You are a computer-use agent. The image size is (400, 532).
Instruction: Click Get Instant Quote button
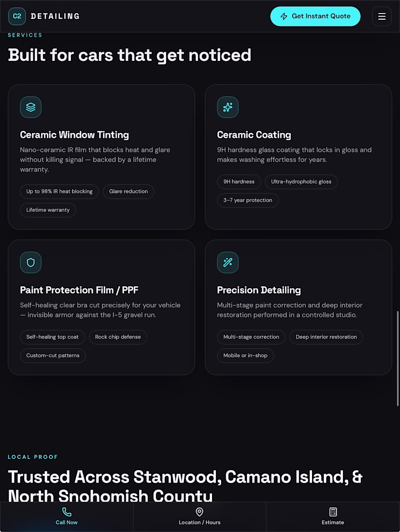315,16
